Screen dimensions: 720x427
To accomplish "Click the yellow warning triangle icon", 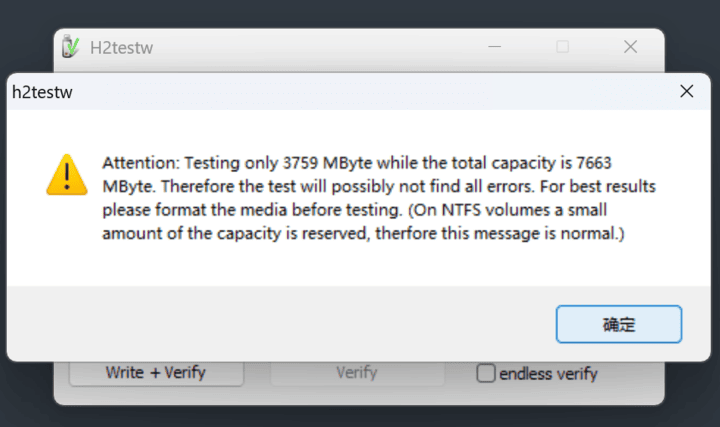I will 67,175.
